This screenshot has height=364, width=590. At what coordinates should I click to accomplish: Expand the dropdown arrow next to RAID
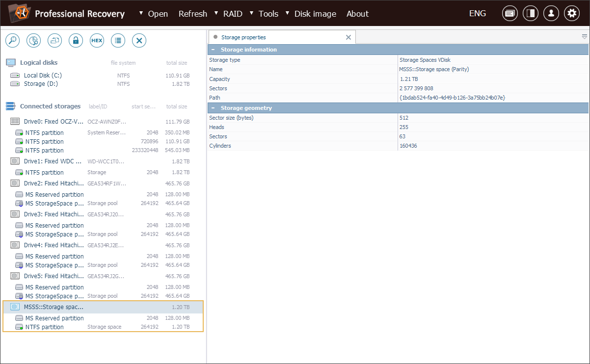coord(216,13)
